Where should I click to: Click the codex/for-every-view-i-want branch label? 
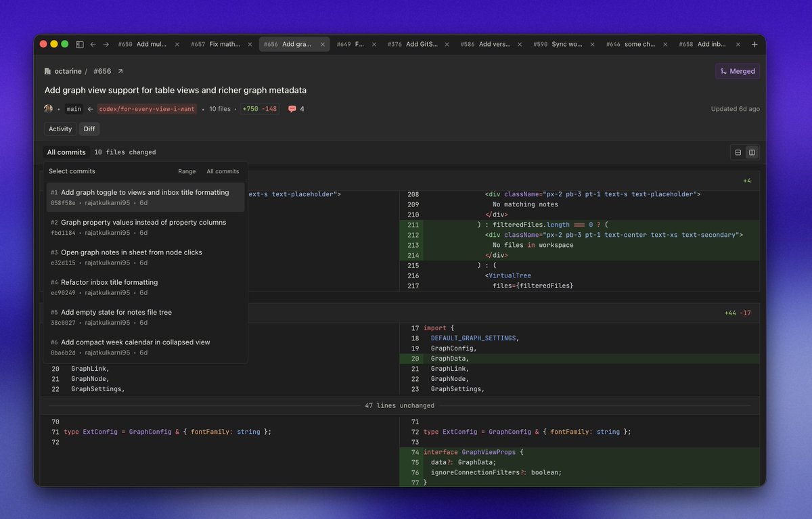coord(147,109)
